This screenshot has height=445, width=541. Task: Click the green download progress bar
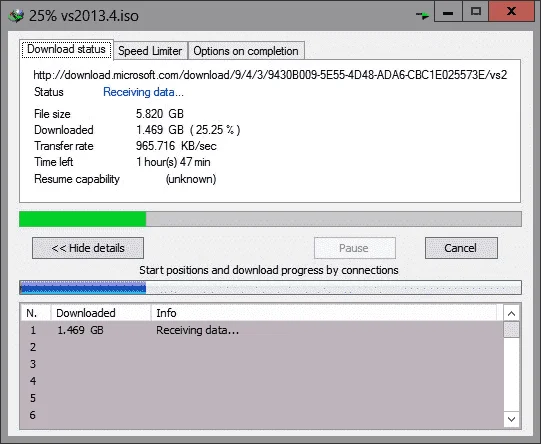click(x=270, y=219)
